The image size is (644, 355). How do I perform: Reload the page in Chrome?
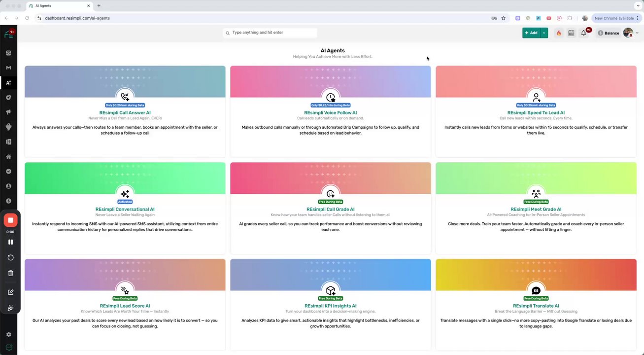(x=27, y=18)
